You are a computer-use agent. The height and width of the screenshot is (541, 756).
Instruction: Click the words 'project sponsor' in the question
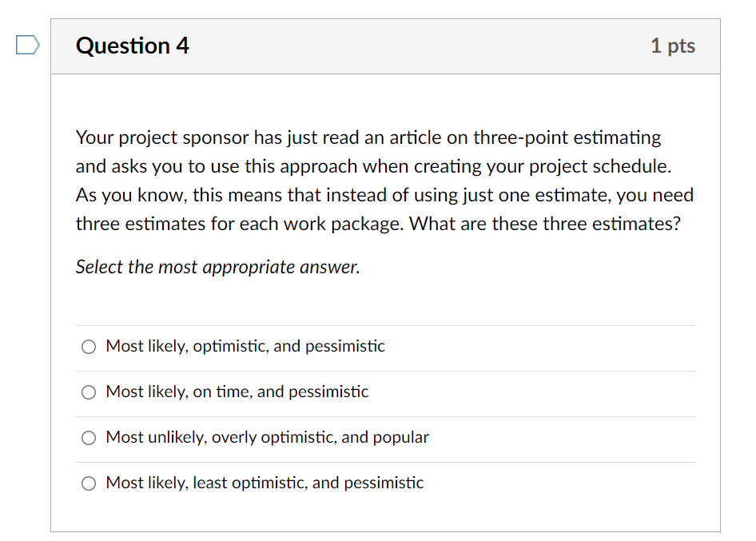pos(184,137)
